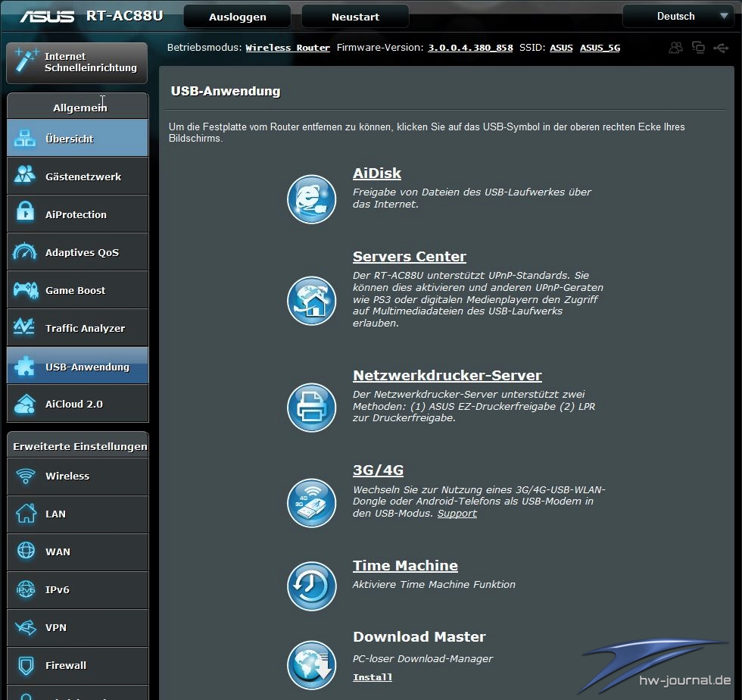
Task: Click the AiCloud 2.0 cloud icon
Action: 25,404
